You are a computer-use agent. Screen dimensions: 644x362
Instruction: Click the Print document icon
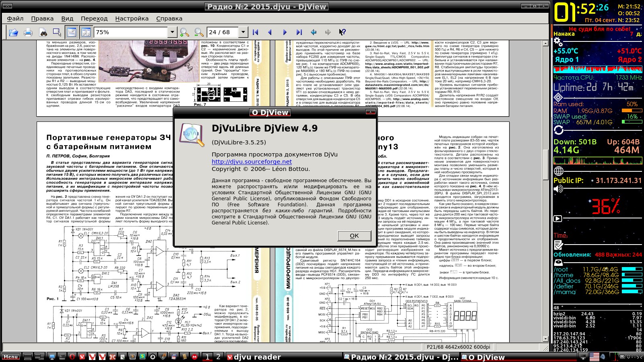coord(28,32)
